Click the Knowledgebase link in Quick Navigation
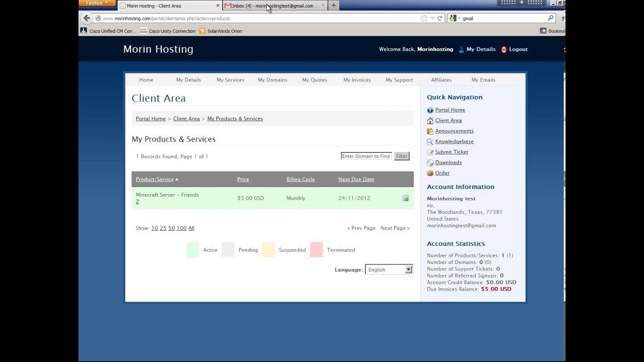644x362 pixels. (454, 142)
